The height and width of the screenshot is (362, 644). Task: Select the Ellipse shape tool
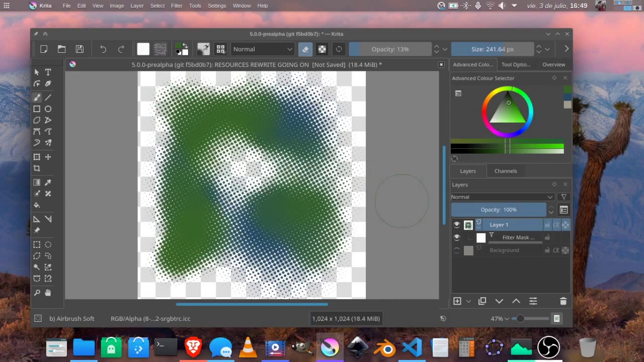48,109
